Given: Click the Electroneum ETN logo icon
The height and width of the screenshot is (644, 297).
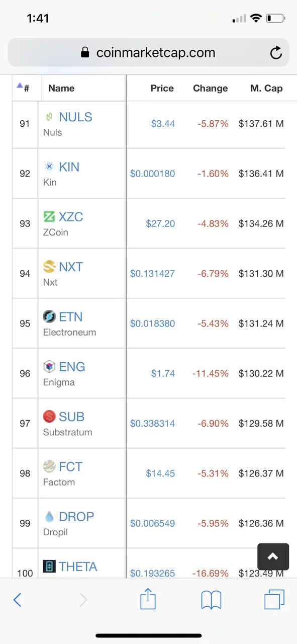Looking at the screenshot, I should coord(49,316).
